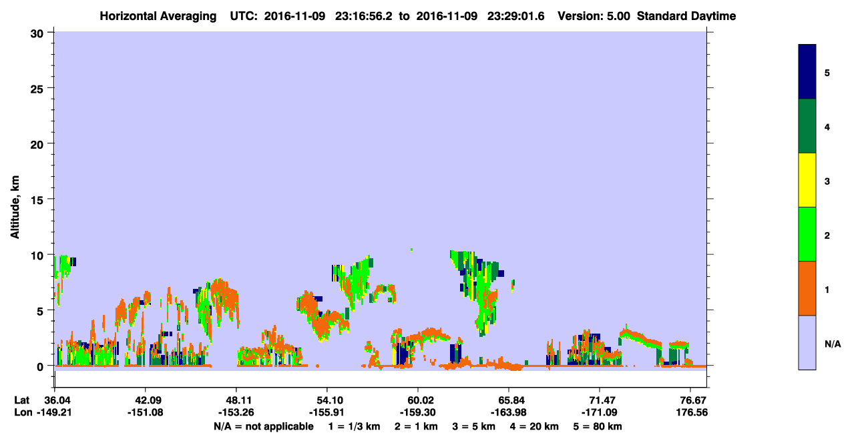Click the 'Lat' row label
868x445 pixels.
coord(22,400)
